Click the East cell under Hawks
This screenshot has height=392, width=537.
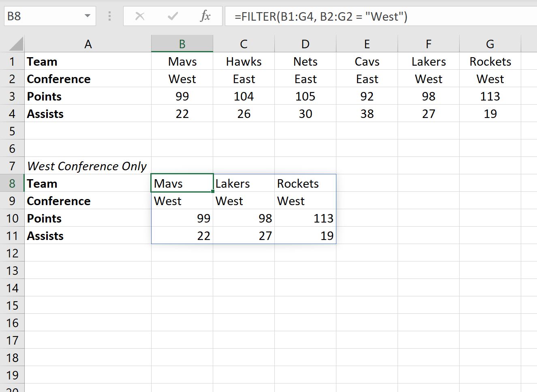[244, 79]
